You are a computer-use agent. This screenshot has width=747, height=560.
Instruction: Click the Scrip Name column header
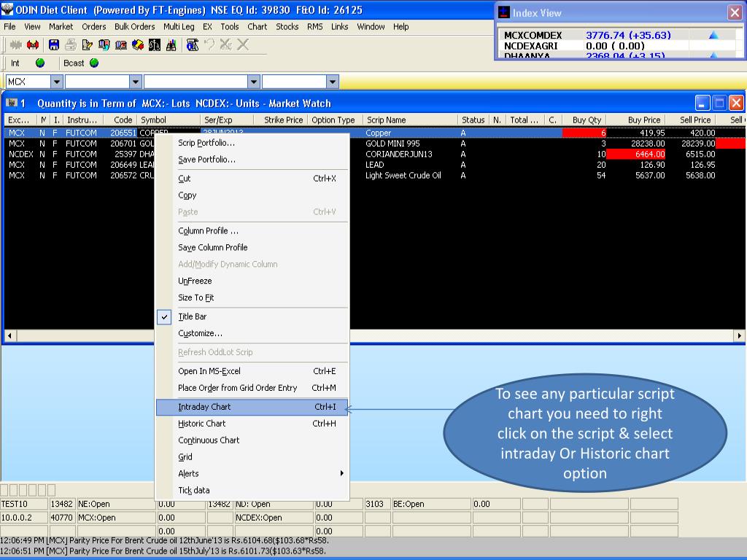[410, 120]
